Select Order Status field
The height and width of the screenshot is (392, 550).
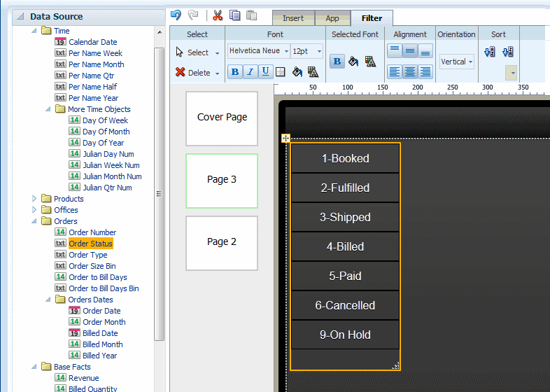(91, 244)
